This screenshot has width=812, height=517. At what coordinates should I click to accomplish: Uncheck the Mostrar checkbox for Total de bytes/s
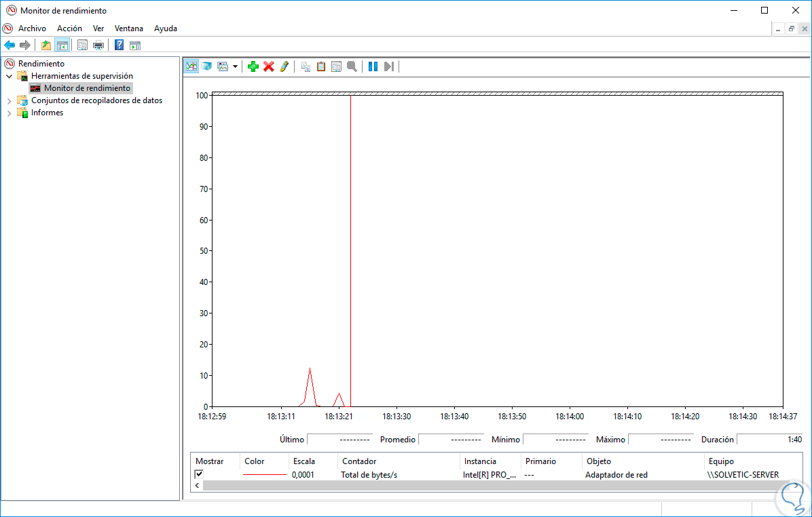point(199,474)
